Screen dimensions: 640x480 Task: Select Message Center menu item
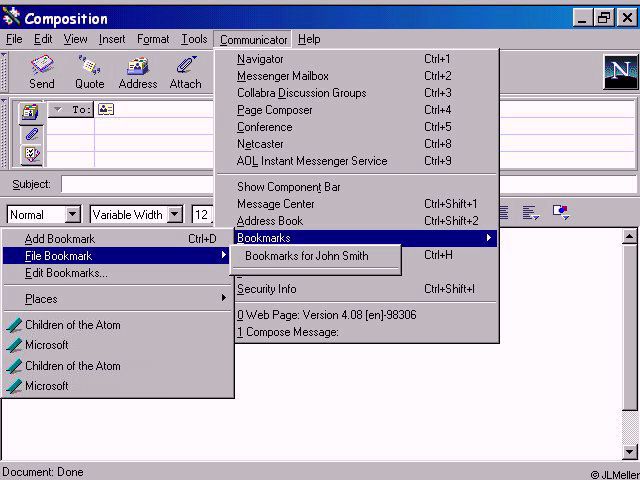click(357, 204)
